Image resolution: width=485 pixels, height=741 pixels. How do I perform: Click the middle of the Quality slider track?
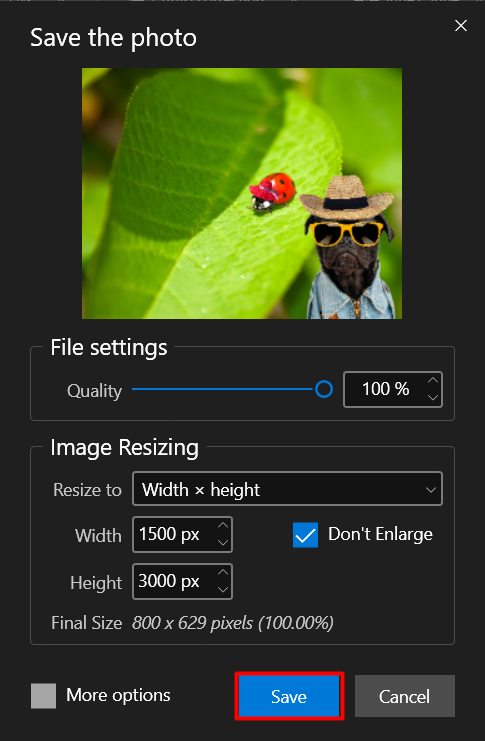point(224,389)
